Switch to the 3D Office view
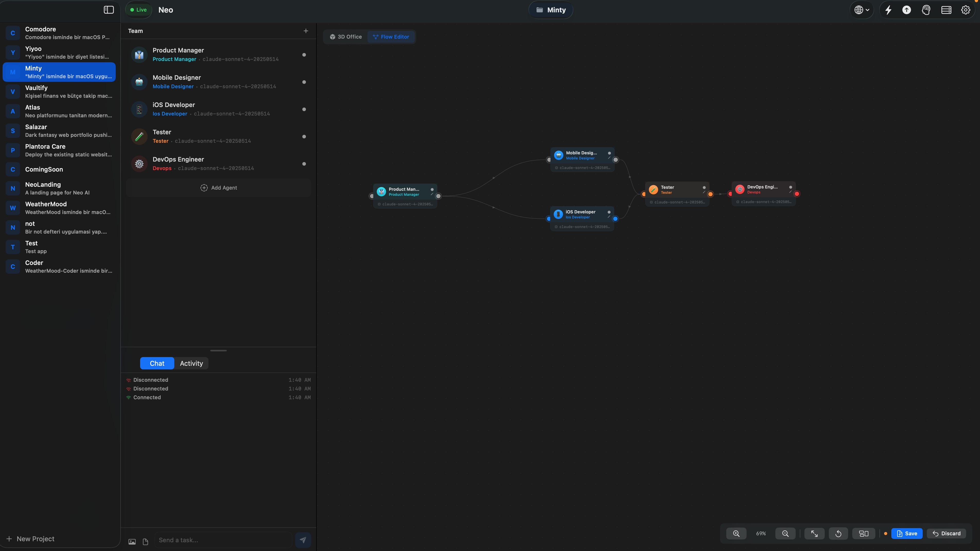 346,37
